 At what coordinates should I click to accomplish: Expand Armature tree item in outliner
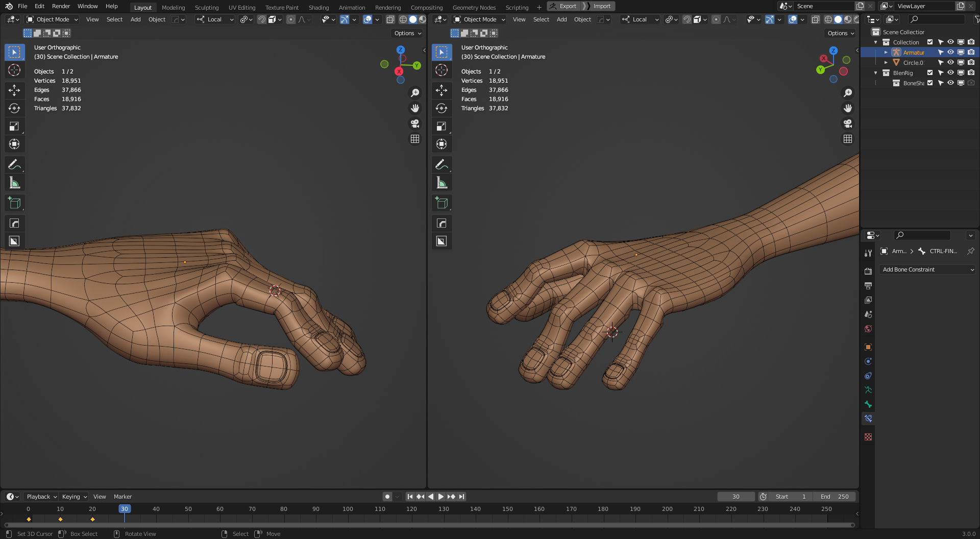pyautogui.click(x=886, y=53)
